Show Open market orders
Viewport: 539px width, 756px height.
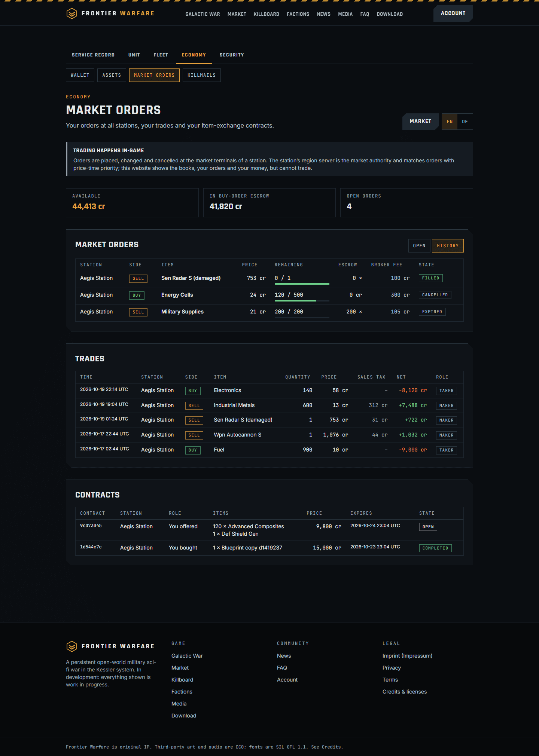(419, 246)
